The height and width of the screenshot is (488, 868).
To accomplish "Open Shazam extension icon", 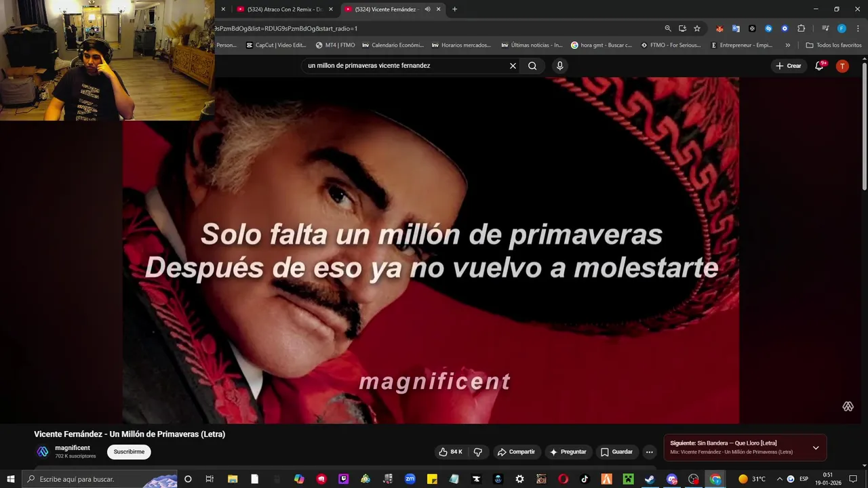I will (768, 28).
